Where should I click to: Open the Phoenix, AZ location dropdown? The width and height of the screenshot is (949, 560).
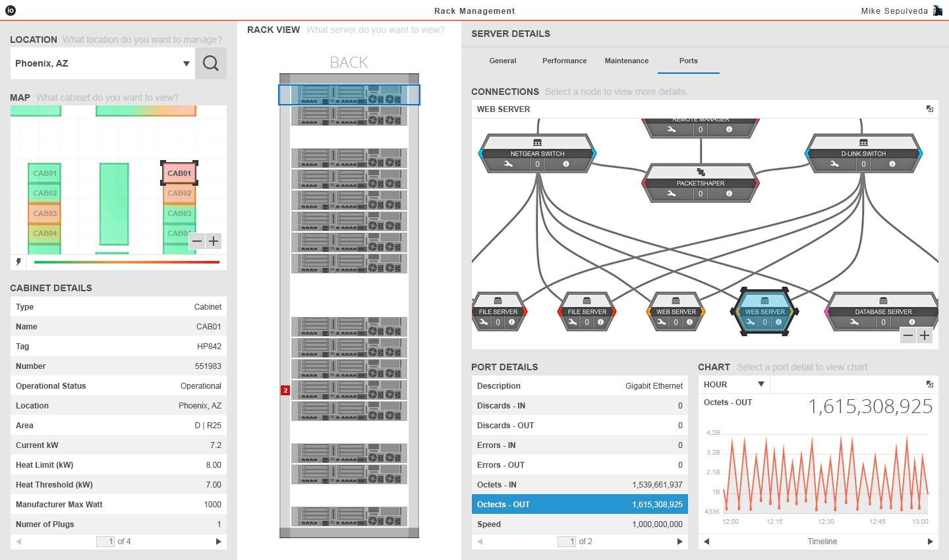point(187,64)
